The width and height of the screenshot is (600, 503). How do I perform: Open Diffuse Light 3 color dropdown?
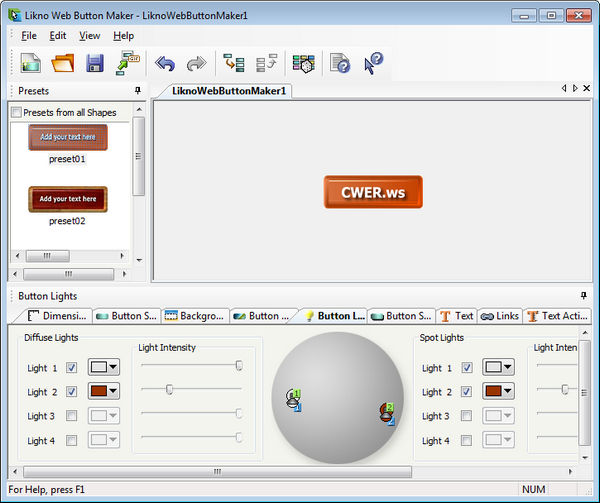pos(104,416)
